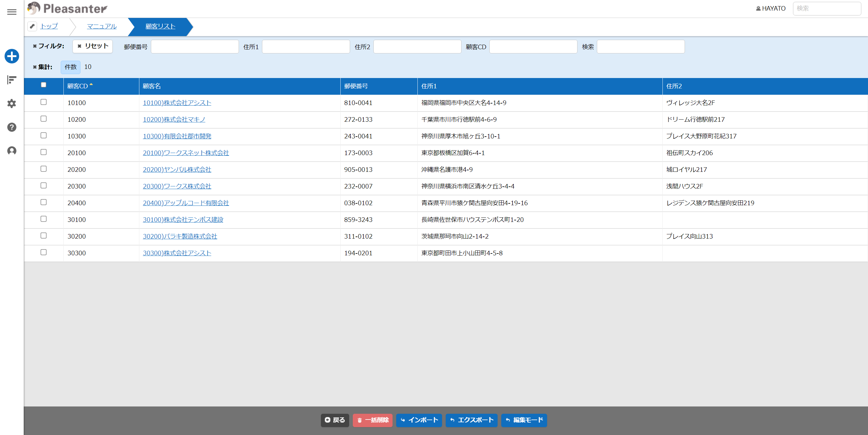Screen dimensions: 868x435
Task: Go to the マニュアル breadcrumb
Action: tap(102, 26)
